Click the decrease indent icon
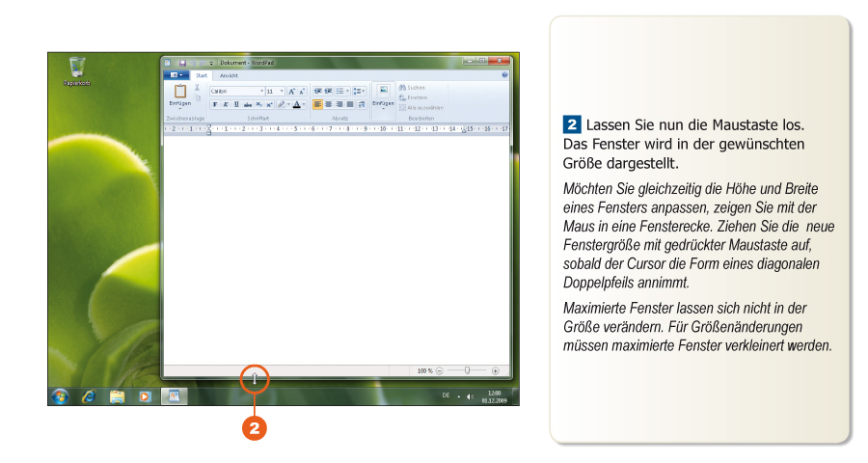868x463 pixels. pyautogui.click(x=317, y=91)
